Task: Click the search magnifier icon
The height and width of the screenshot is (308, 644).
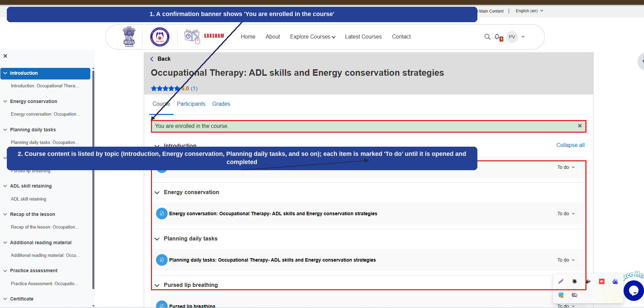Action: click(487, 37)
